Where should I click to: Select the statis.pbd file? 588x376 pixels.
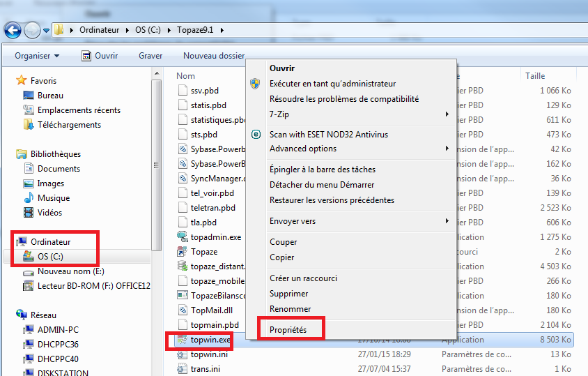(x=208, y=105)
